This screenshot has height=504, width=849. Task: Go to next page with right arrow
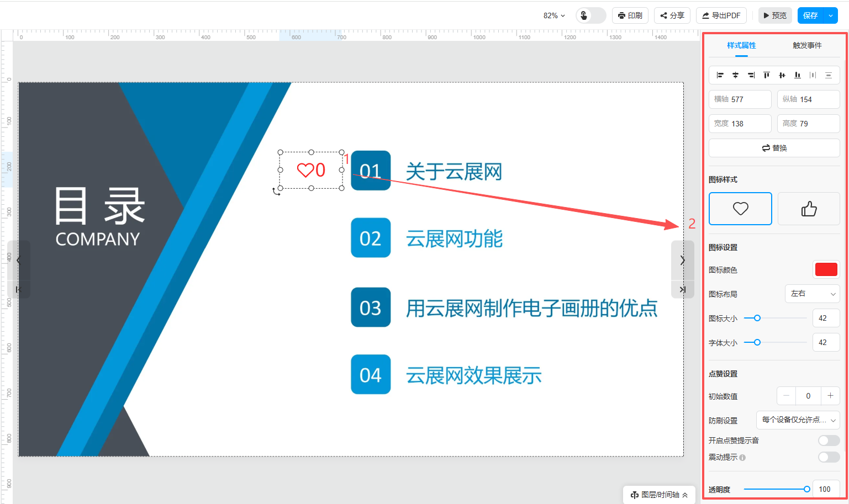tap(682, 261)
